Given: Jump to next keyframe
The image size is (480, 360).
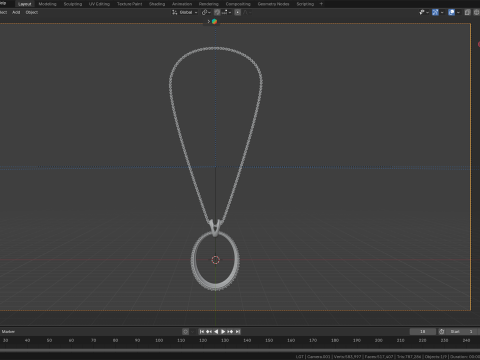Looking at the screenshot, I should pos(230,331).
